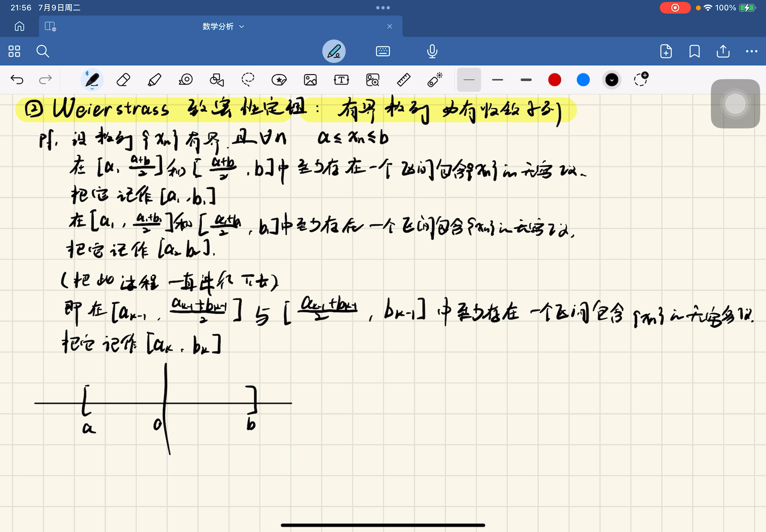
Task: Expand the more options menu
Action: [x=752, y=51]
